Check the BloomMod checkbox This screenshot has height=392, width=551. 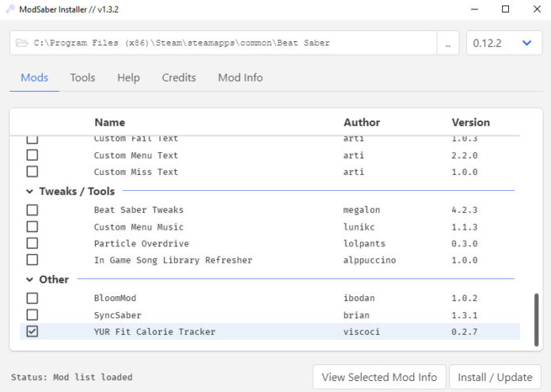coord(32,299)
